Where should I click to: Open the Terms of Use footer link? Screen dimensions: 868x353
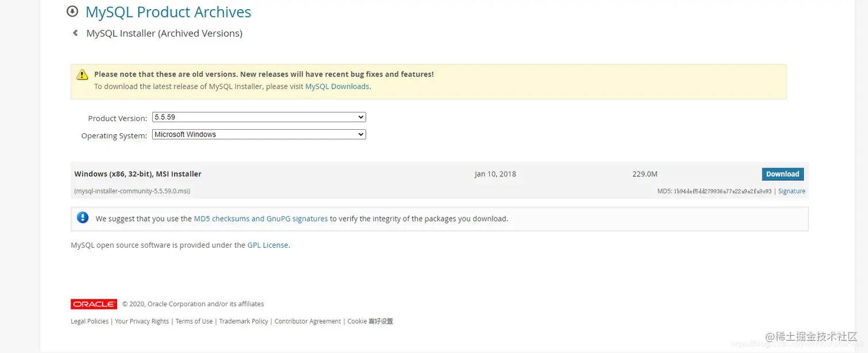[x=194, y=321]
